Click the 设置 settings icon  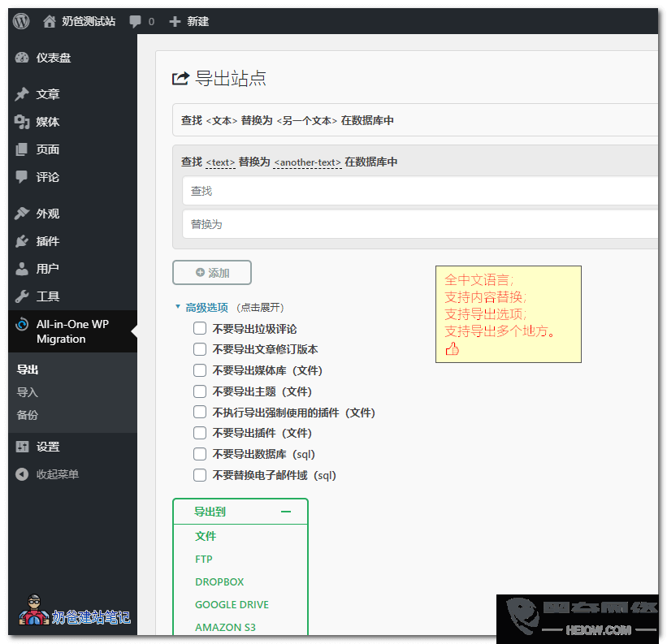click(22, 447)
